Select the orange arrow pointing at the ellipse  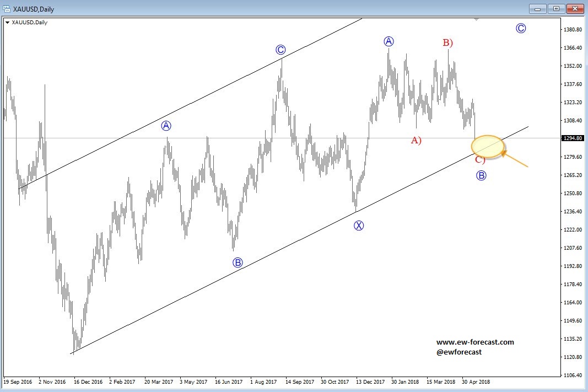pyautogui.click(x=516, y=160)
